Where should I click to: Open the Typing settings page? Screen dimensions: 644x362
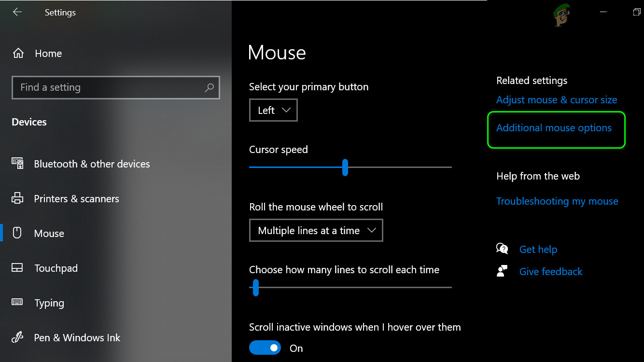coord(49,303)
